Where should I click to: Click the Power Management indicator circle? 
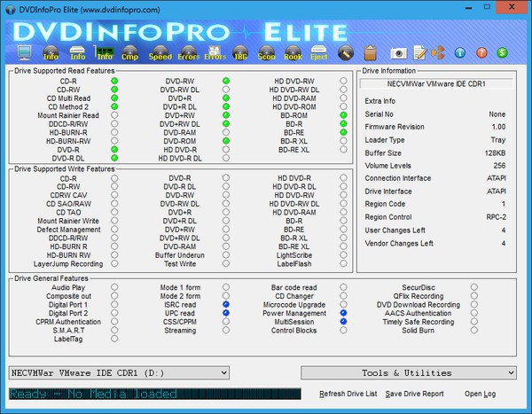[343, 313]
